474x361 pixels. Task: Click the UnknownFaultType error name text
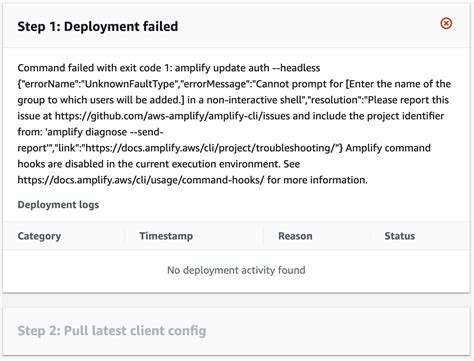tap(130, 84)
